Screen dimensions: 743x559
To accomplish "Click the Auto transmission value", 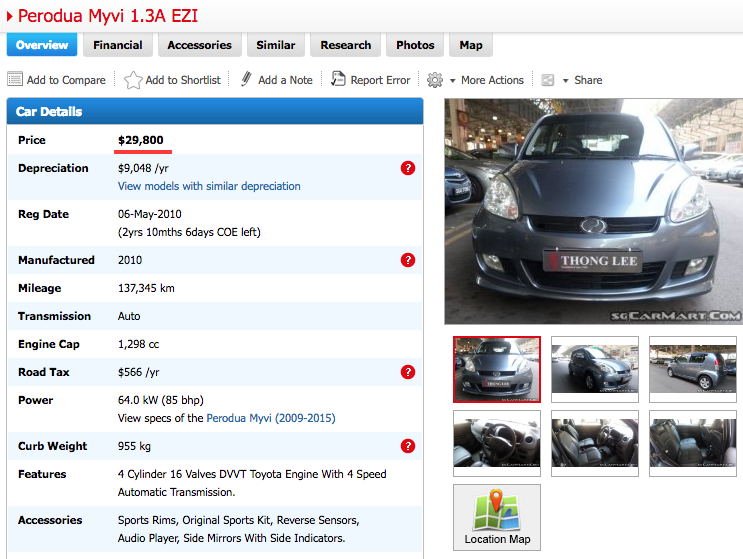I will click(x=129, y=316).
